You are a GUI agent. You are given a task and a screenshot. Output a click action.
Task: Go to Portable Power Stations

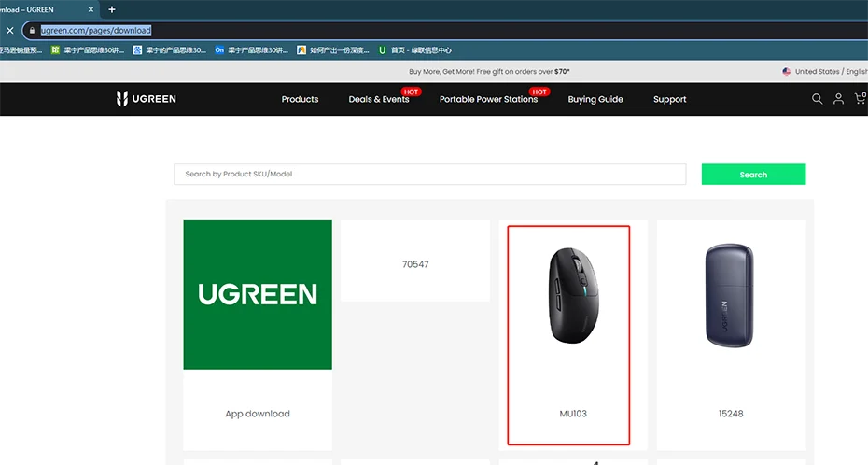click(x=488, y=99)
